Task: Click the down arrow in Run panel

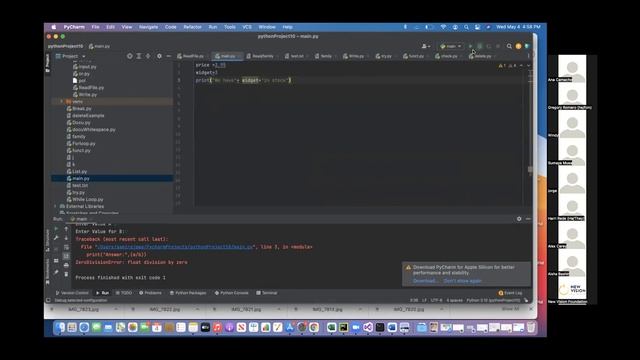Action: 66,238
